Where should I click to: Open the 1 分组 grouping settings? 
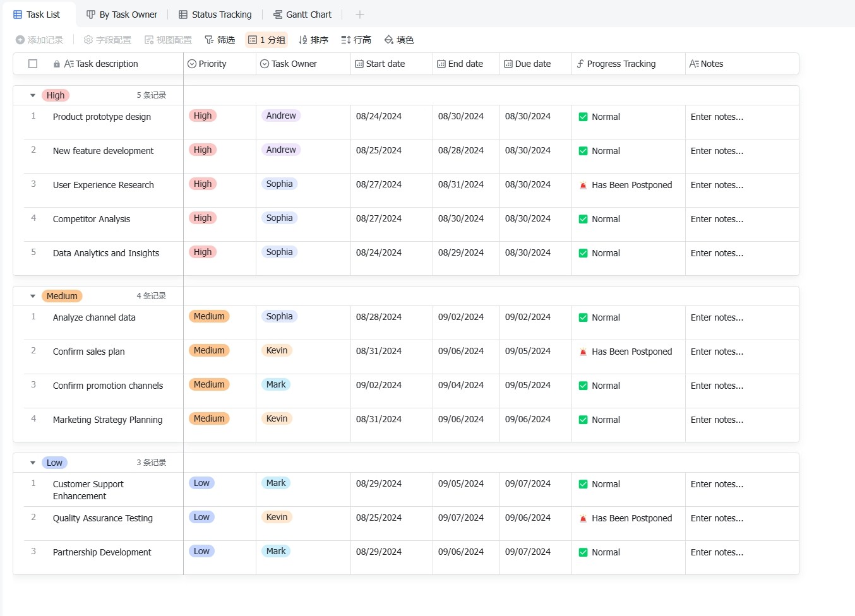pos(266,40)
